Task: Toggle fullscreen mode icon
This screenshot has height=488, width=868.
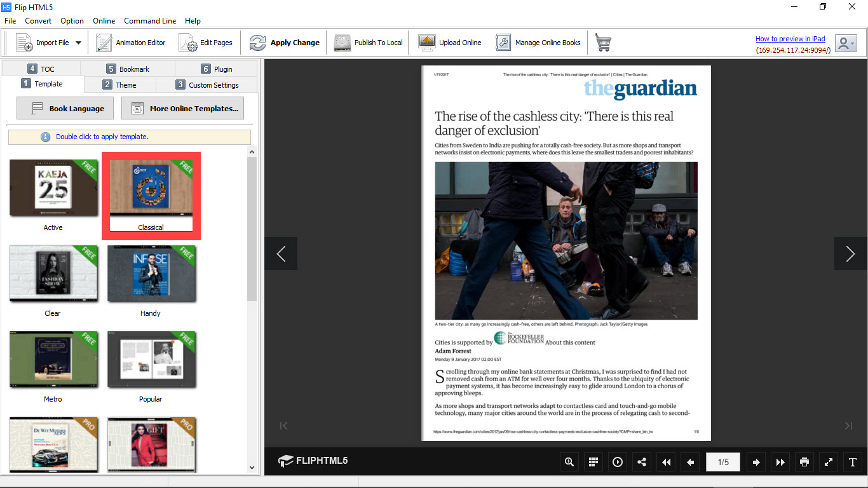Action: (x=829, y=462)
